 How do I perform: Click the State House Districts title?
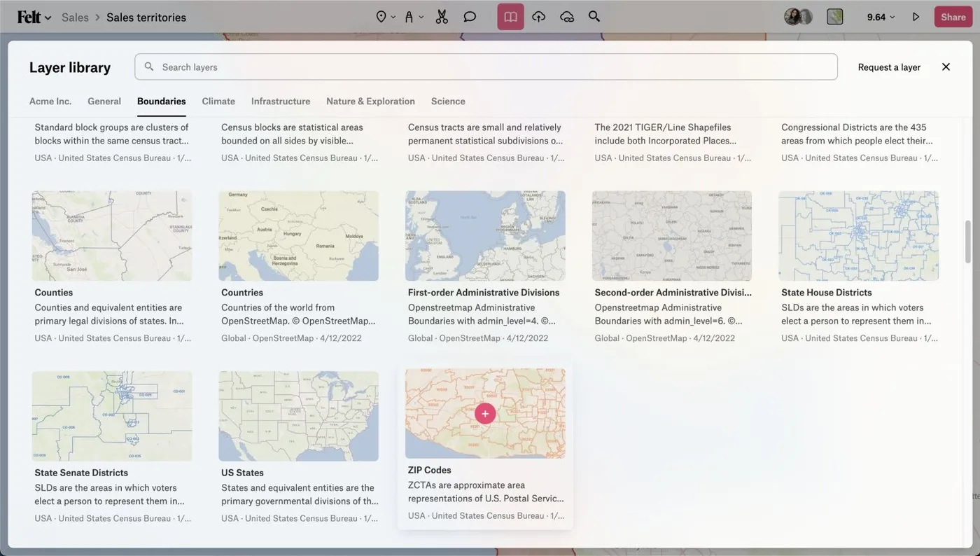[x=827, y=293]
